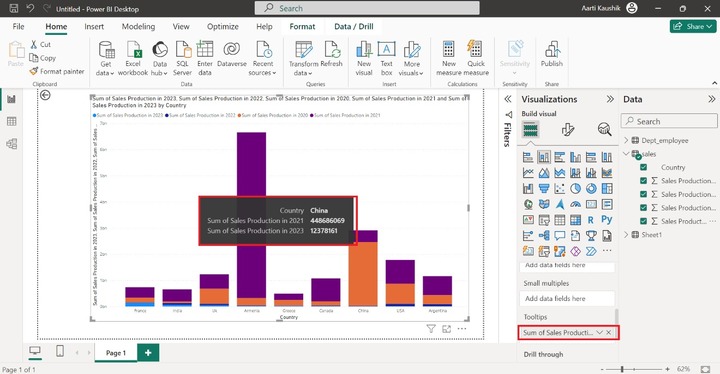Select the Treemap visual

(x=607, y=188)
